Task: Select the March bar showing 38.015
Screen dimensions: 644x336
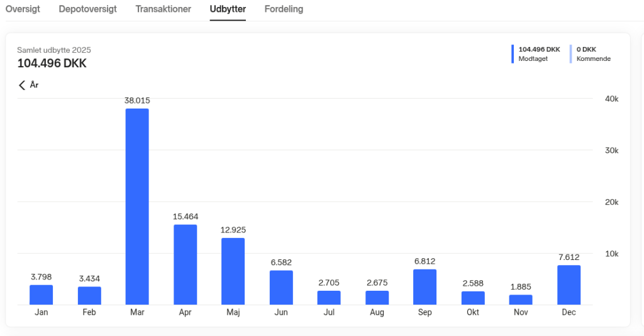Action: click(137, 207)
